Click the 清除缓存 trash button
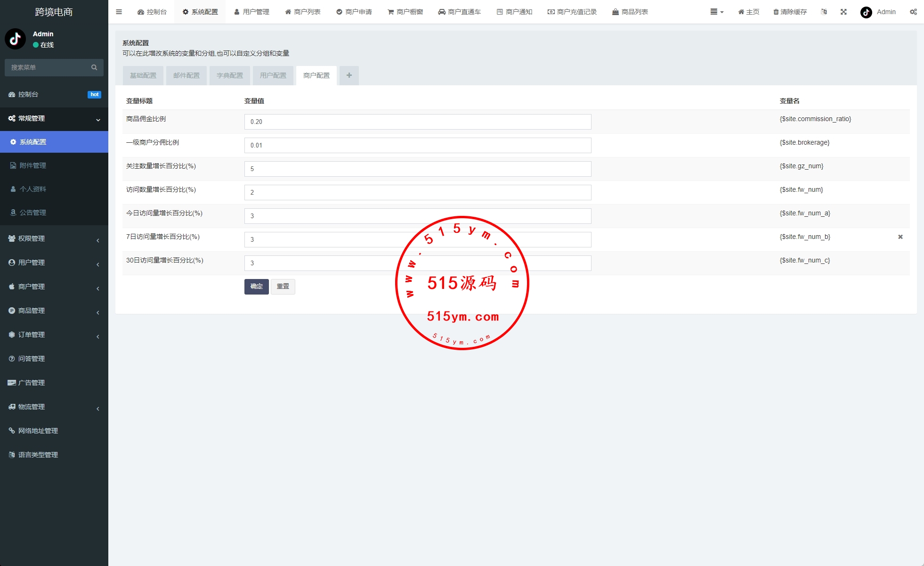 [x=790, y=12]
